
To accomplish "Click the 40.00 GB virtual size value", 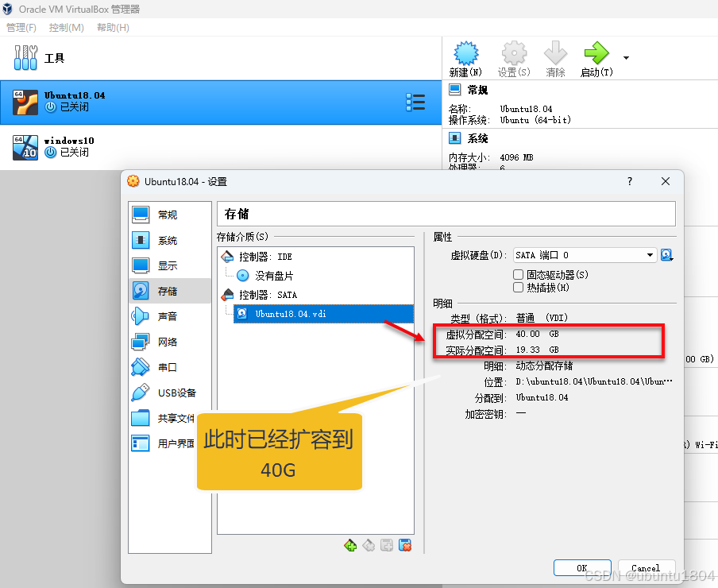I will point(537,334).
